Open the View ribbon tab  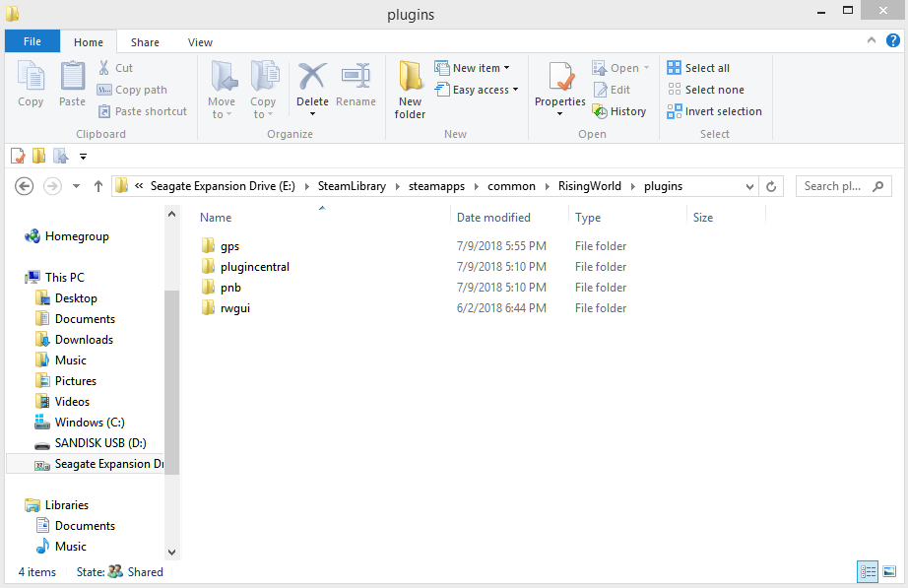tap(200, 42)
